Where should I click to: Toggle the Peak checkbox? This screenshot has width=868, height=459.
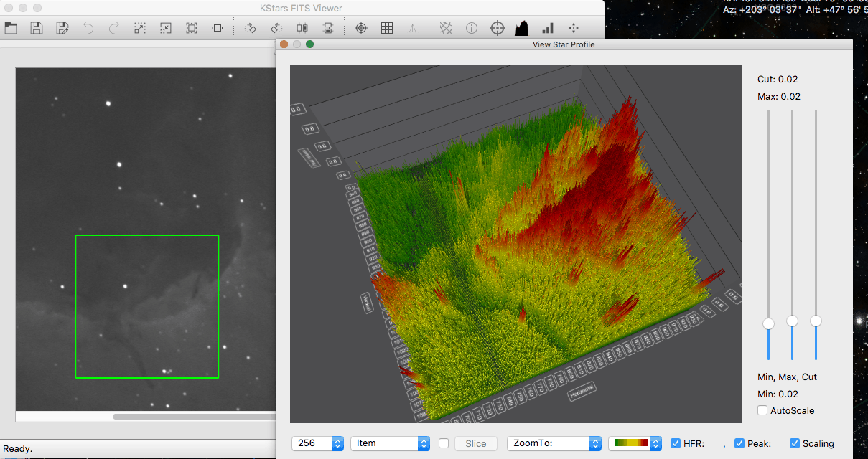739,443
